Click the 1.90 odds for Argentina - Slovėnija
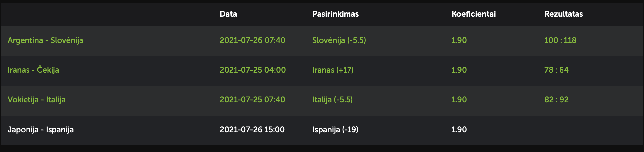The height and width of the screenshot is (152, 644). [459, 40]
